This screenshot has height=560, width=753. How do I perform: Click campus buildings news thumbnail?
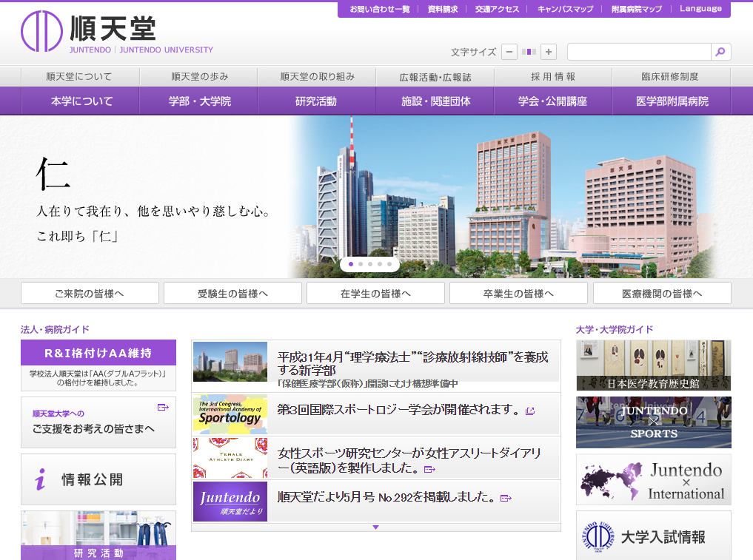pos(230,362)
